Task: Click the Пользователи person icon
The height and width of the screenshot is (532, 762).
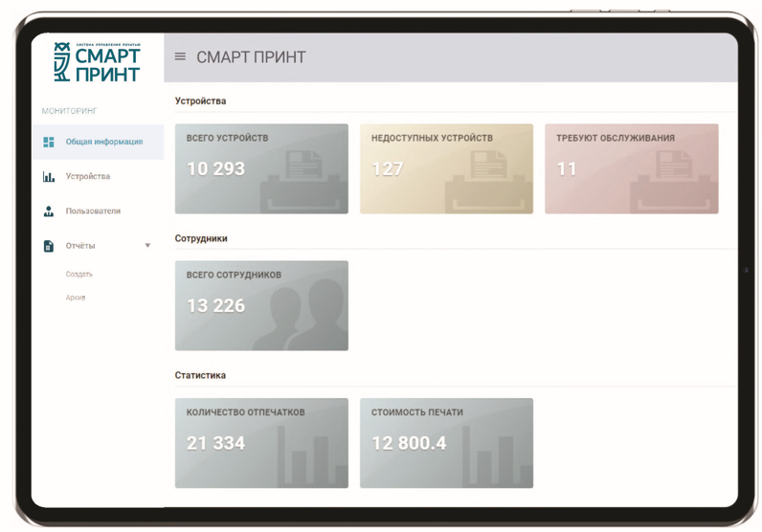Action: point(49,211)
